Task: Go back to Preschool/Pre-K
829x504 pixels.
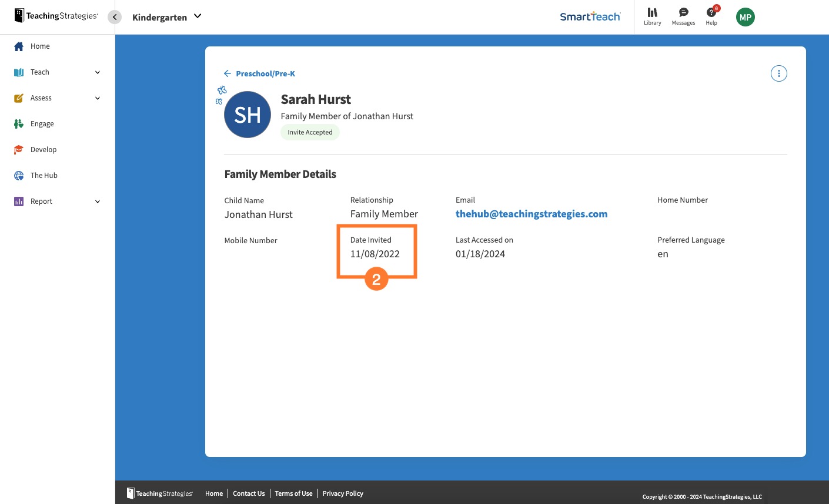Action: tap(259, 73)
